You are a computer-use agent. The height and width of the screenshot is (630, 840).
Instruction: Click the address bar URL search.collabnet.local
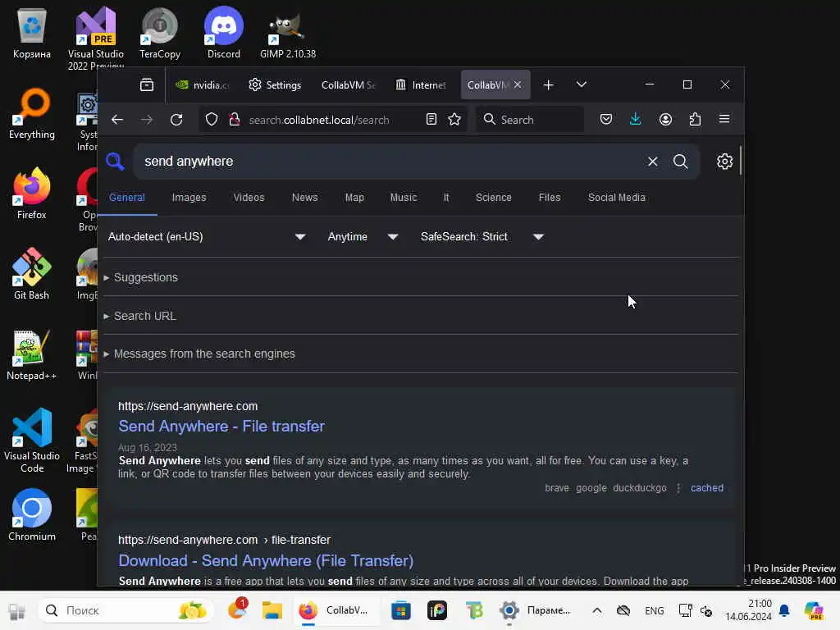(319, 120)
